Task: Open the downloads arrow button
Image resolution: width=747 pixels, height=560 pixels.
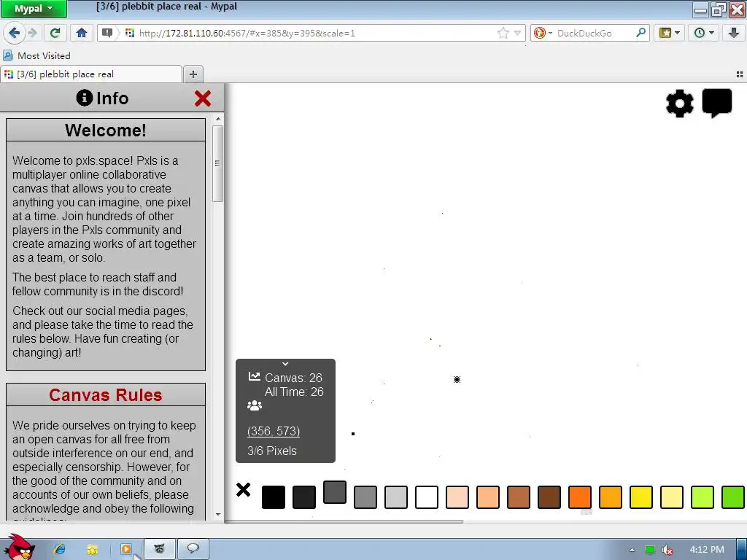Action: coord(734,33)
